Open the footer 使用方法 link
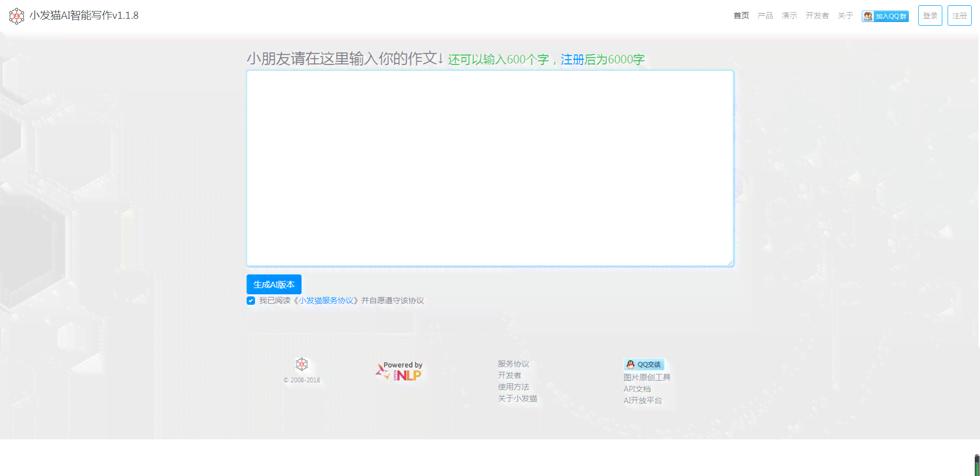Image resolution: width=980 pixels, height=476 pixels. pos(514,387)
